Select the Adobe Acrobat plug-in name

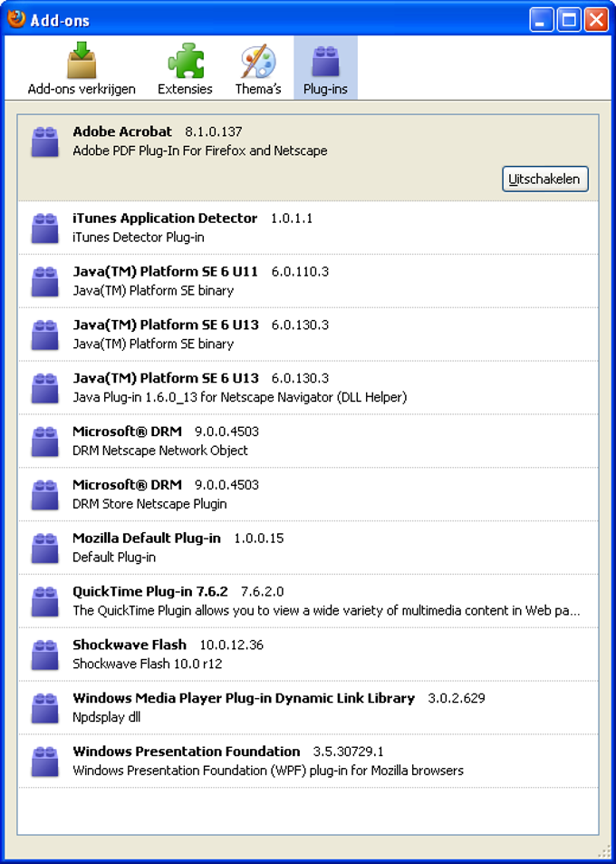click(122, 131)
